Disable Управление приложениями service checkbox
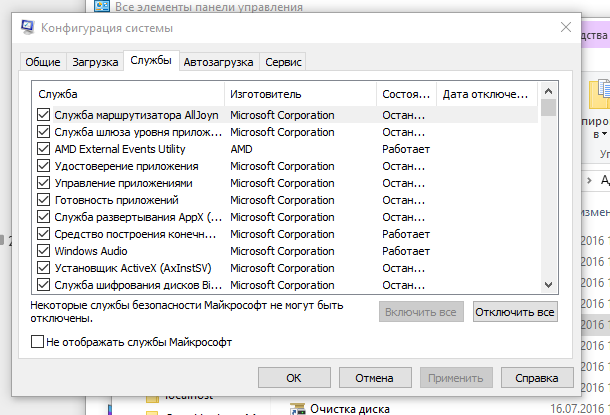The width and height of the screenshot is (610, 415). [43, 183]
